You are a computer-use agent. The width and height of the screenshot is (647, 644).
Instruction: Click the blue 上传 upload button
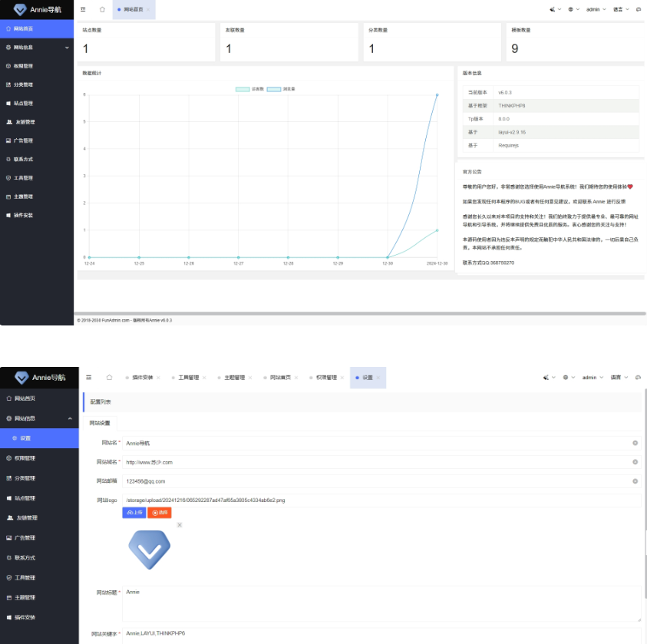(134, 512)
